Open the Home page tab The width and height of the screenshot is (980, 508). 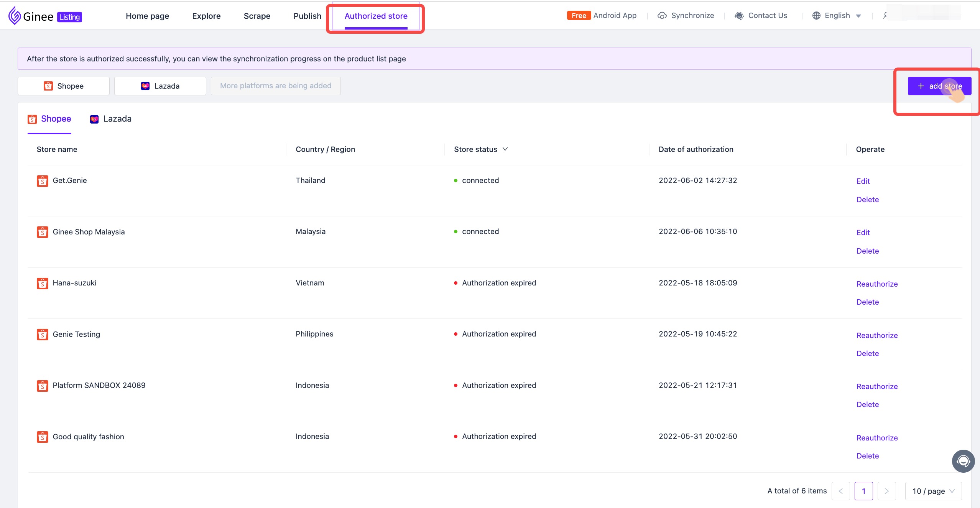pyautogui.click(x=147, y=16)
